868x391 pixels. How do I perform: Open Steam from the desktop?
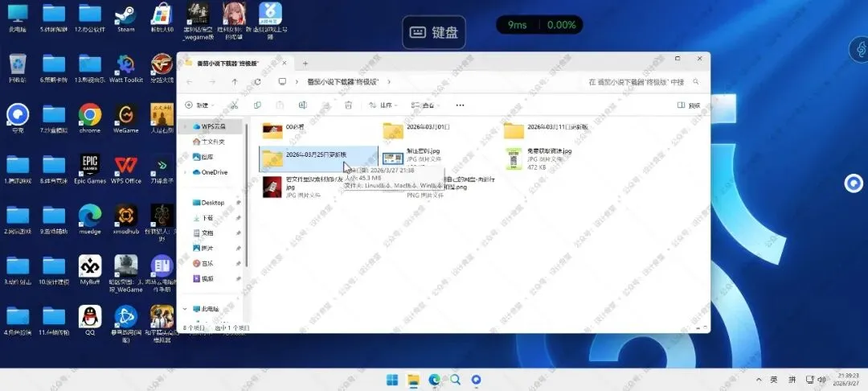coord(125,18)
